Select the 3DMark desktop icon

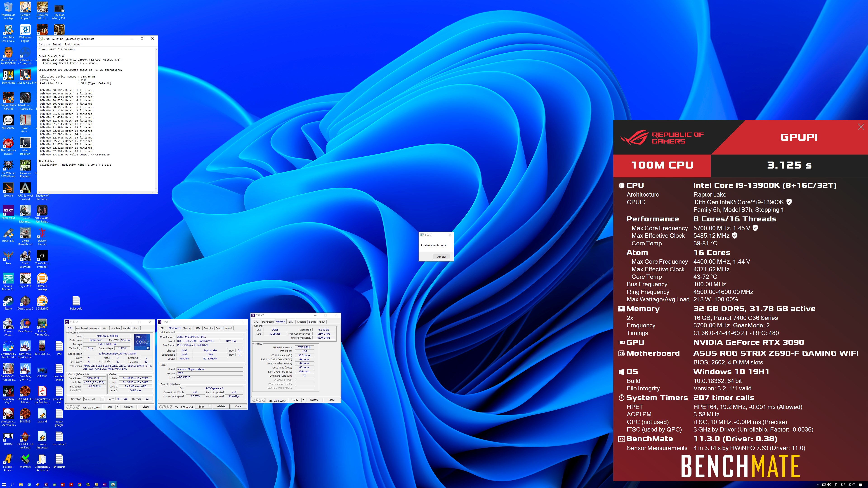(x=8, y=190)
